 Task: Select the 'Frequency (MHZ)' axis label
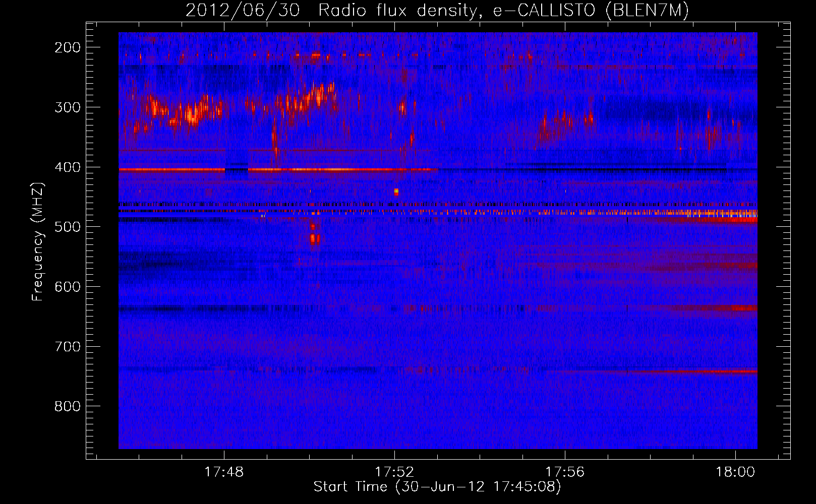pyautogui.click(x=38, y=242)
